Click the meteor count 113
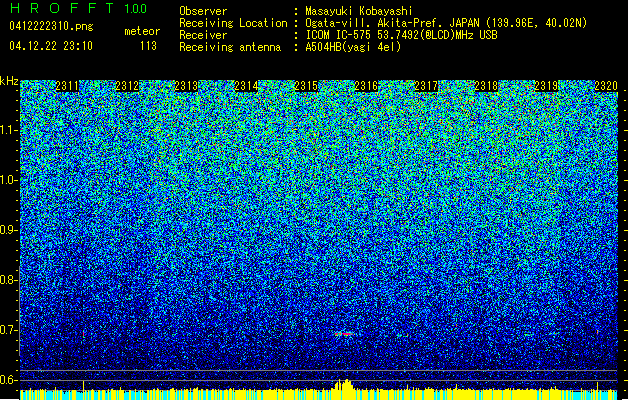Viewport: 629px width, 400px height. 148,46
